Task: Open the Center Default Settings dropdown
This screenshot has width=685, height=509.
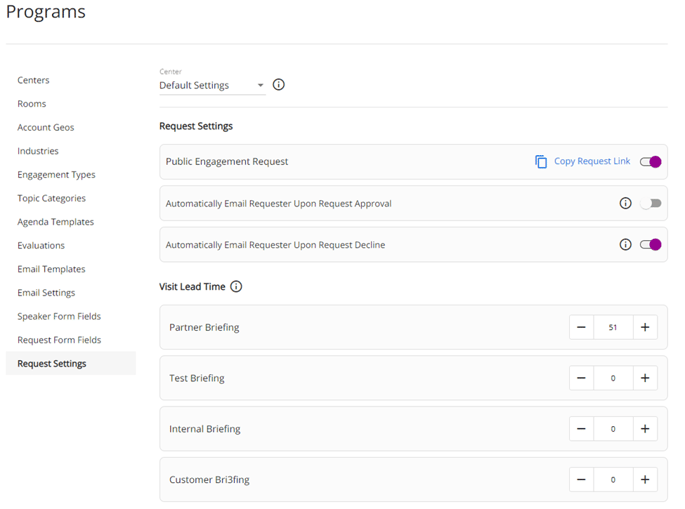Action: click(x=212, y=86)
